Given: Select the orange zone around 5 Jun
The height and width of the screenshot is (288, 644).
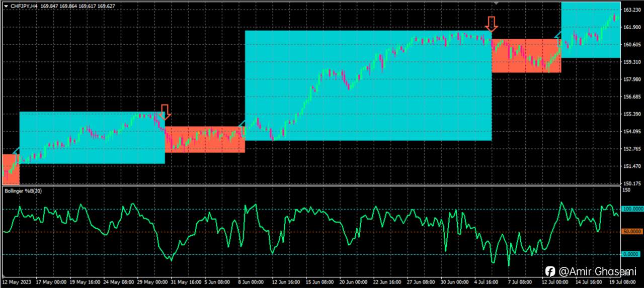Looking at the screenshot, I should (x=205, y=139).
